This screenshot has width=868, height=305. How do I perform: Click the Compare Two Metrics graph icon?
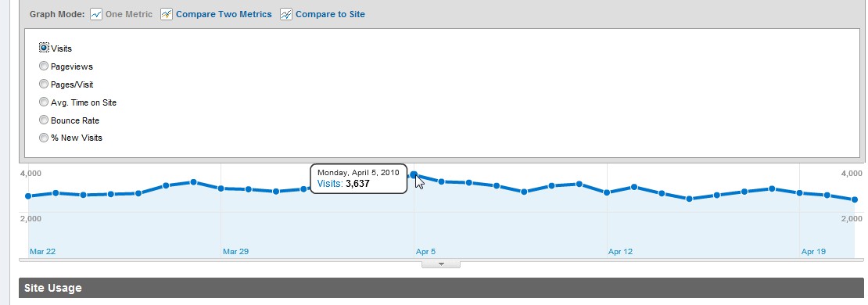(x=167, y=14)
